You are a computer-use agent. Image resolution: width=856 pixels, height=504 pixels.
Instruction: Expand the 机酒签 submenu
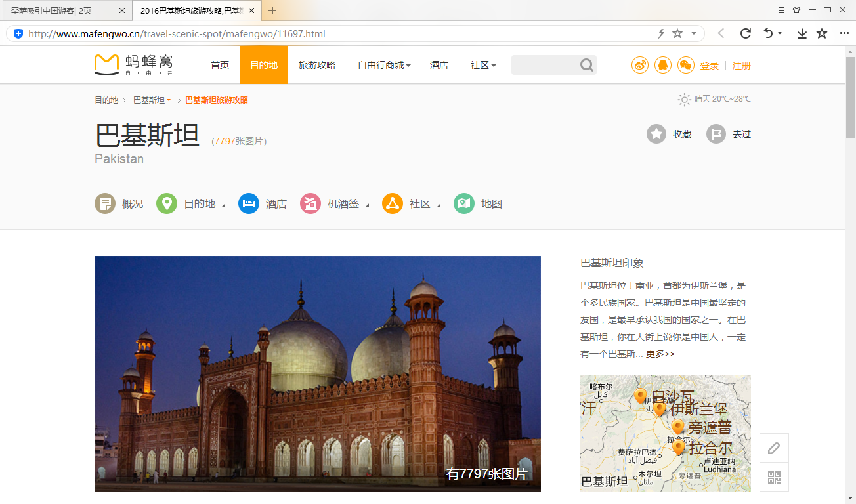point(368,206)
